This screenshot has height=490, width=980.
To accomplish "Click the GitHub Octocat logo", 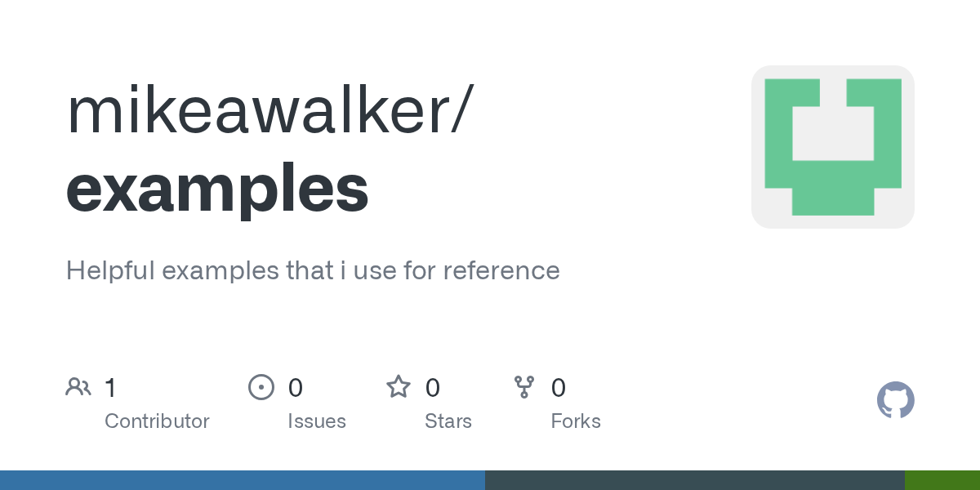I will (x=895, y=400).
